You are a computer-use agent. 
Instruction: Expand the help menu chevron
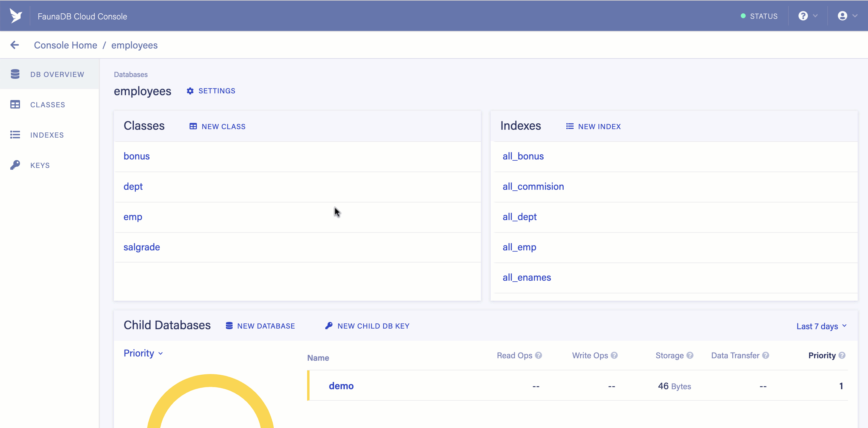(815, 16)
